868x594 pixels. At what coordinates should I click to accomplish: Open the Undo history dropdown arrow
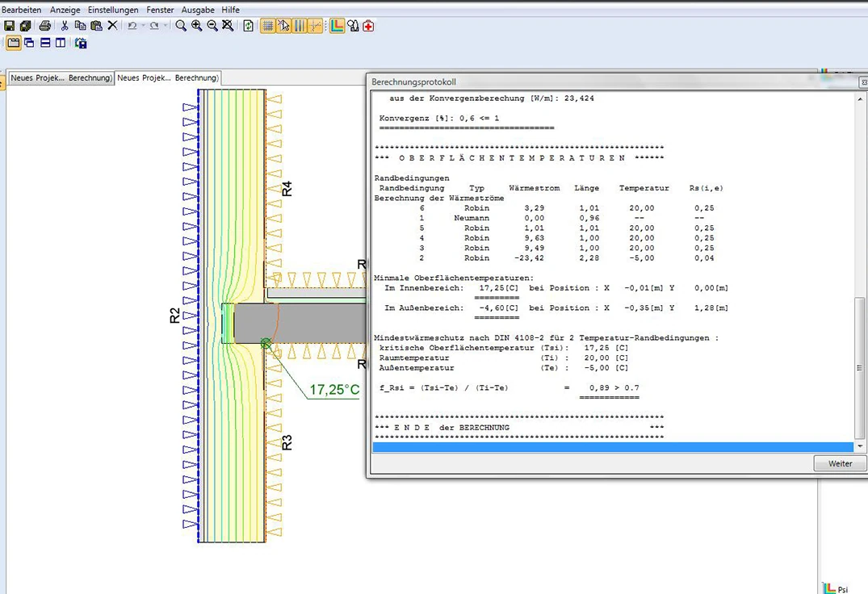(143, 26)
